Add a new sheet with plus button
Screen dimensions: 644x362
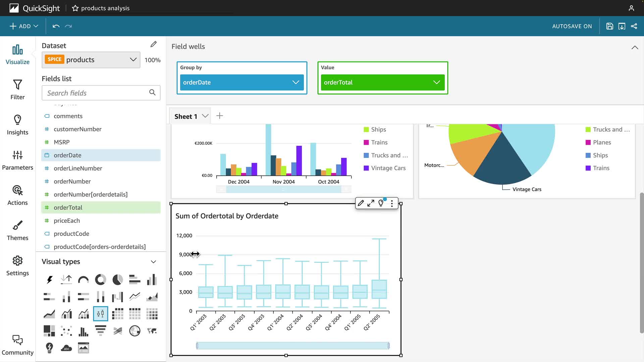(220, 116)
